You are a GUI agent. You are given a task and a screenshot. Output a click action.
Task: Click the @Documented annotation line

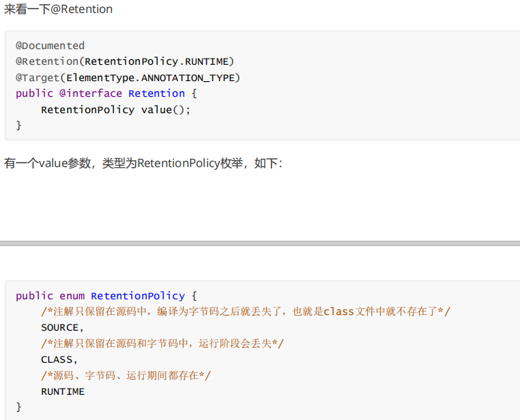[50, 46]
